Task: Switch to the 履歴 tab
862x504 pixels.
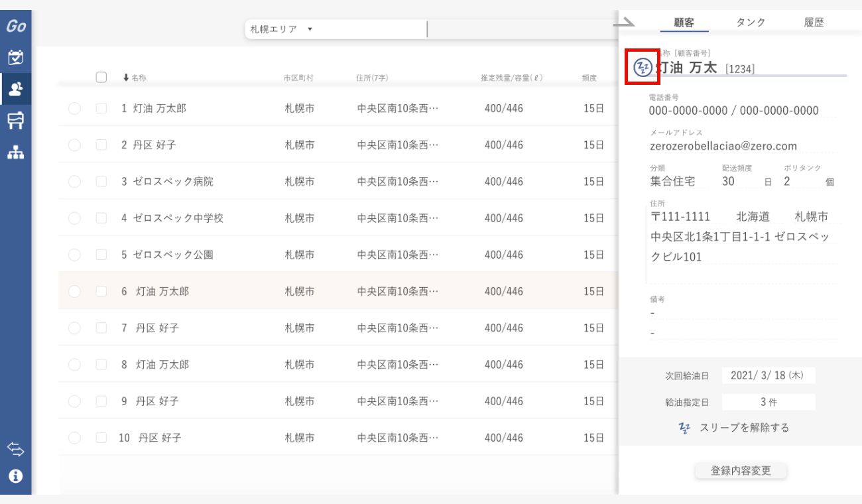Action: coord(814,23)
